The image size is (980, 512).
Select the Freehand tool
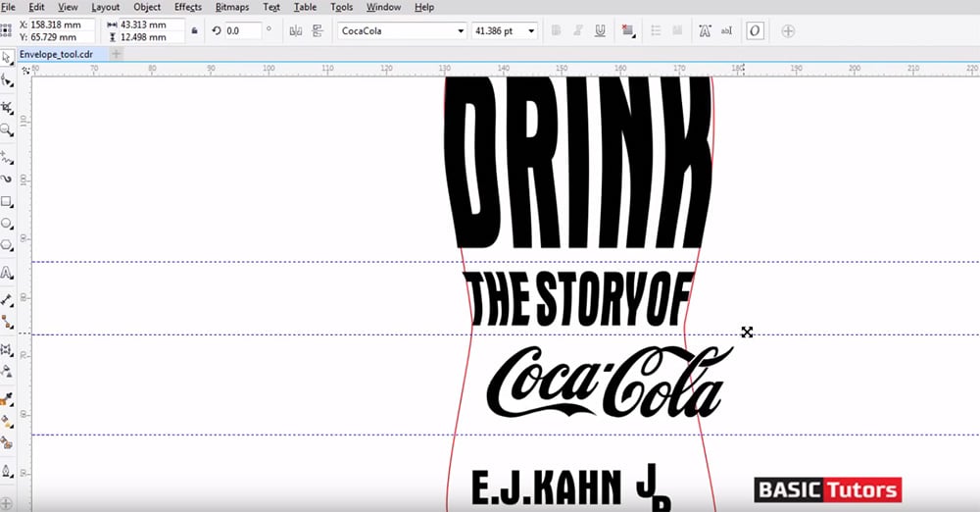pos(7,157)
